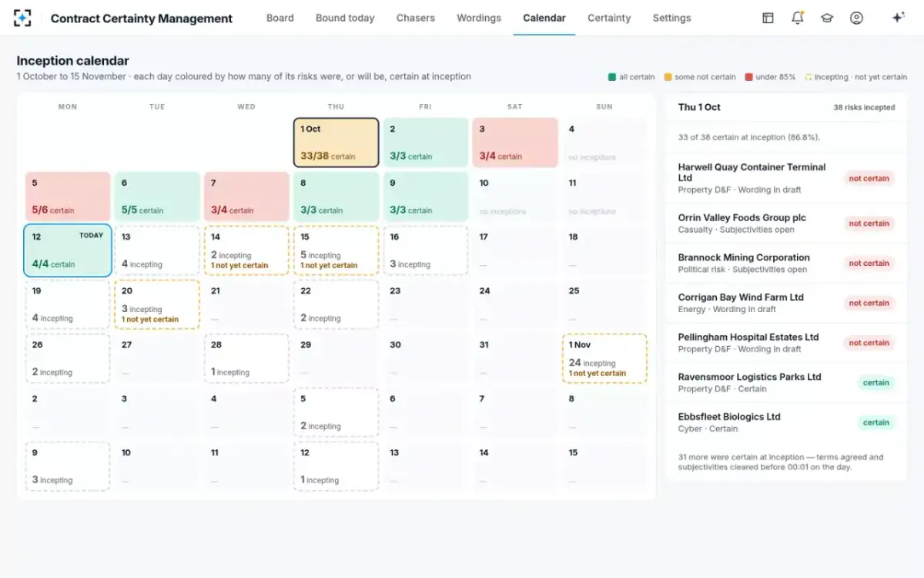Screen dimensions: 924x578
Task: Open 14 October with 2 incepting
Action: pyautogui.click(x=246, y=250)
